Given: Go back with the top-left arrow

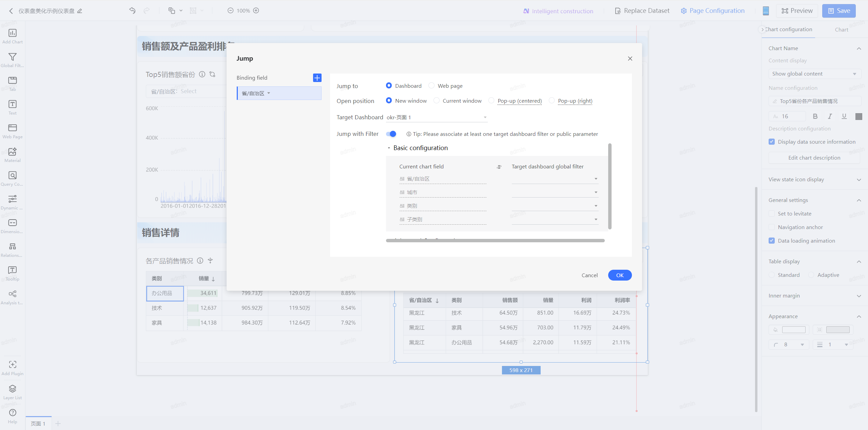Looking at the screenshot, I should point(11,11).
